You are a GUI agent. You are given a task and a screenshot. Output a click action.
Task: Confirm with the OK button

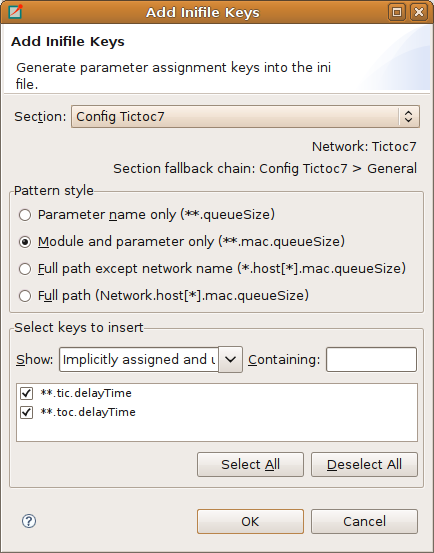tap(250, 521)
